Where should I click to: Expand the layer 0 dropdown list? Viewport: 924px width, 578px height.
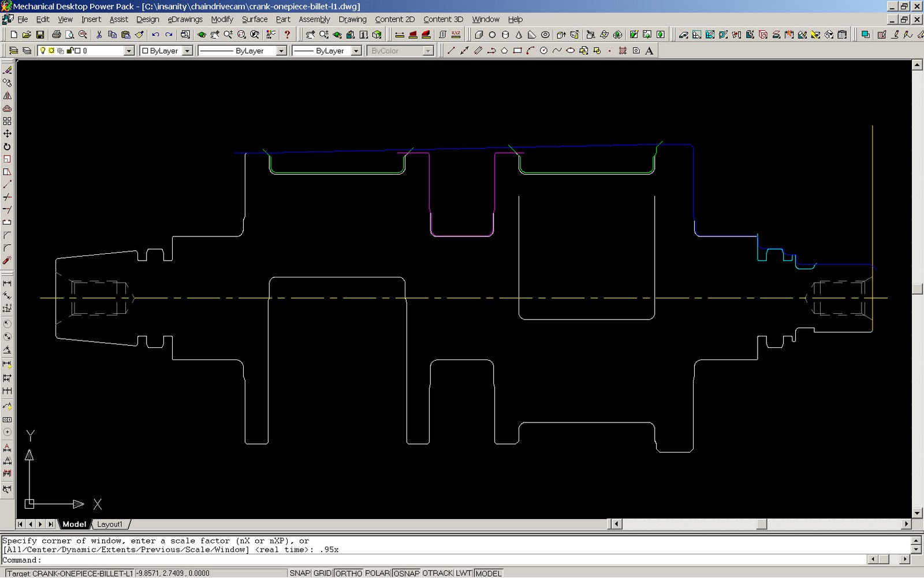[129, 51]
